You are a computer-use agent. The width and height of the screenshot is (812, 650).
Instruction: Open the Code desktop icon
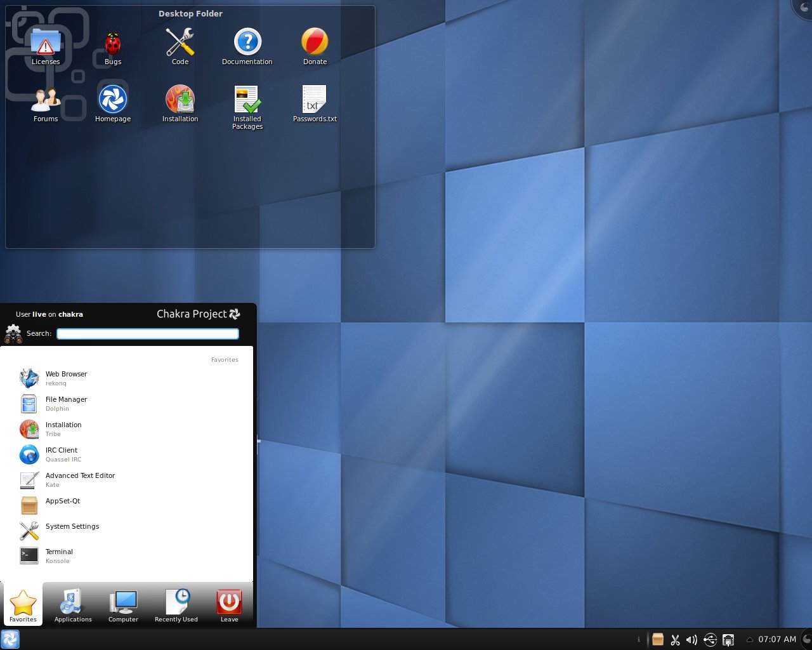(180, 46)
